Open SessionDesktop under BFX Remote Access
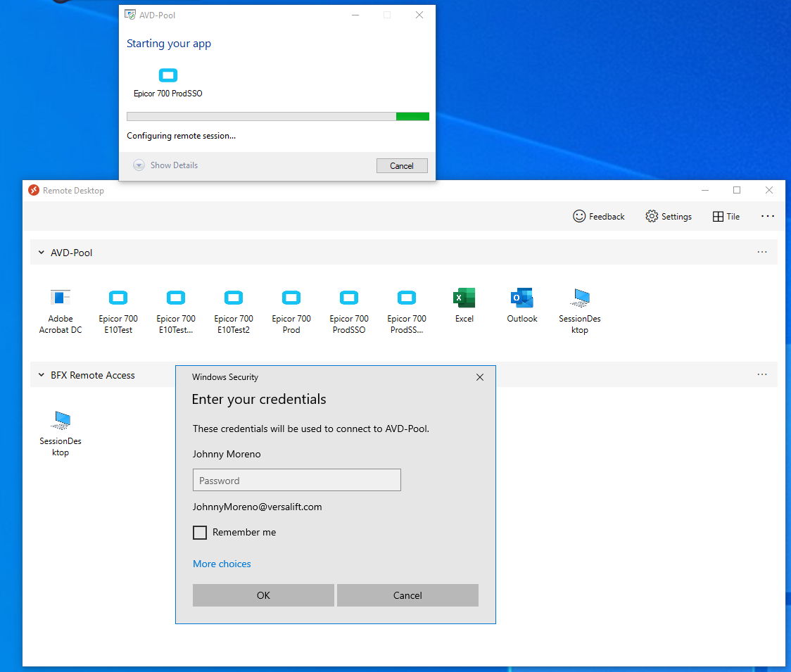Screen dimensions: 791x672 (61, 433)
